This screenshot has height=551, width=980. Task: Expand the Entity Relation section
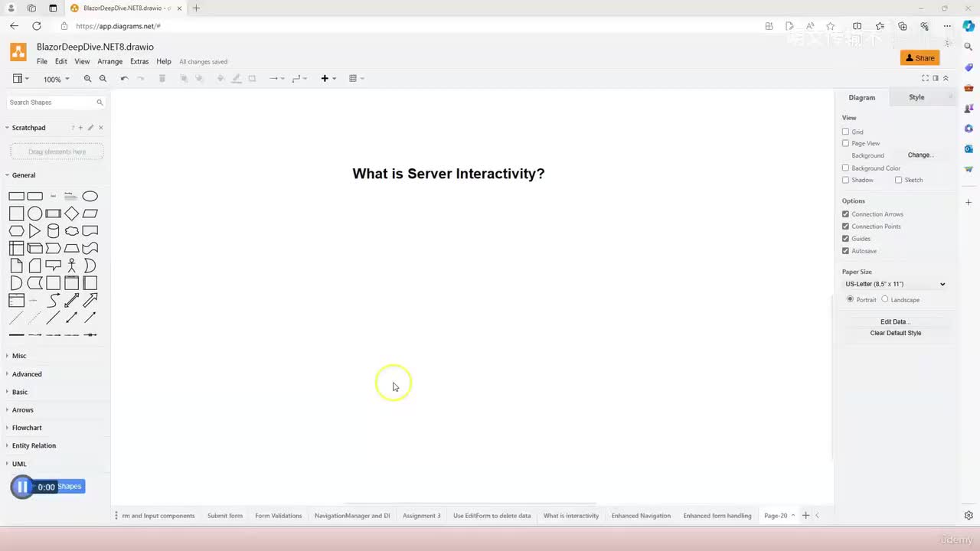34,445
